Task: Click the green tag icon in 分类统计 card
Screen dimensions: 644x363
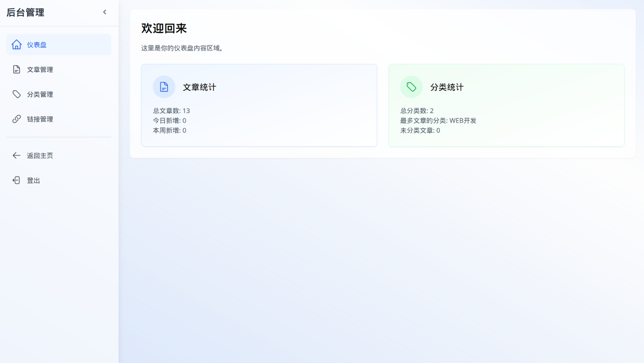Action: (411, 87)
